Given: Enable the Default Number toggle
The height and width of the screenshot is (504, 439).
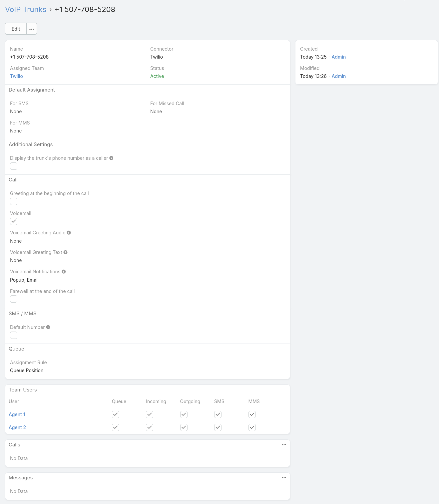Looking at the screenshot, I should 13,335.
